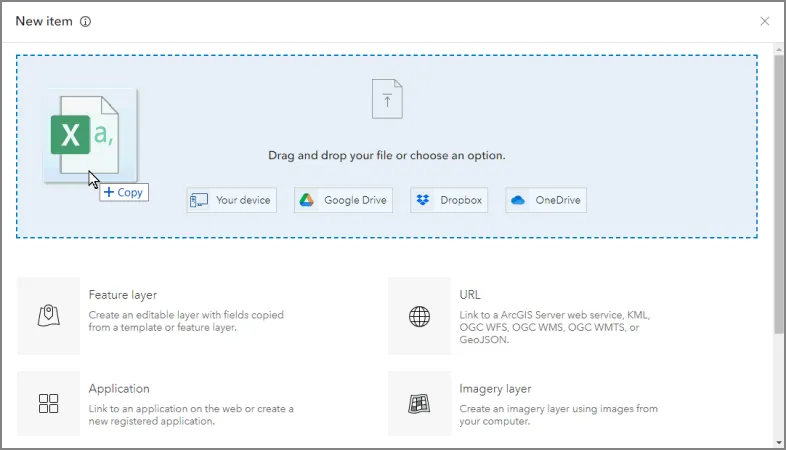This screenshot has width=786, height=450.
Task: Pick the Imagery layer title
Action: click(495, 388)
